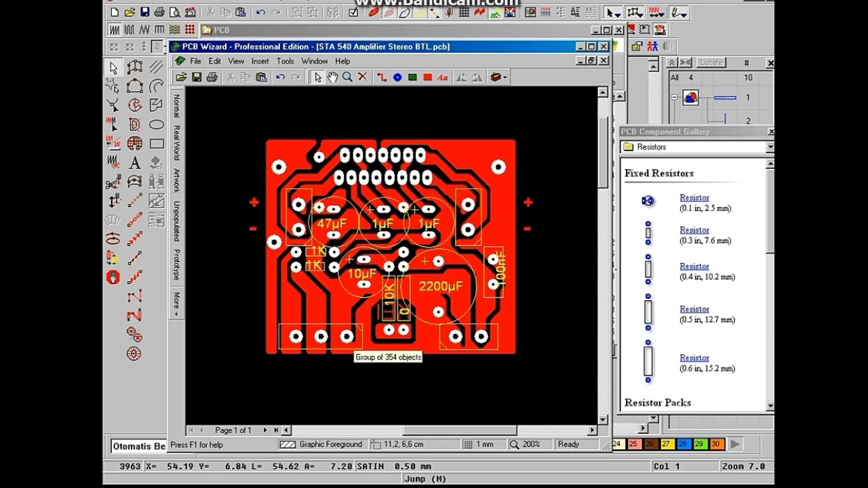Switch to the Prototype view tab
Image resolution: width=868 pixels, height=488 pixels.
[176, 265]
